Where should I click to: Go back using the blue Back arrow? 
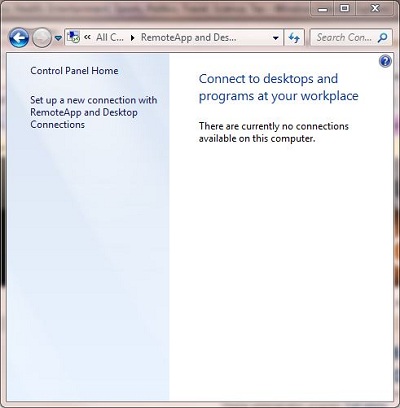[x=19, y=38]
